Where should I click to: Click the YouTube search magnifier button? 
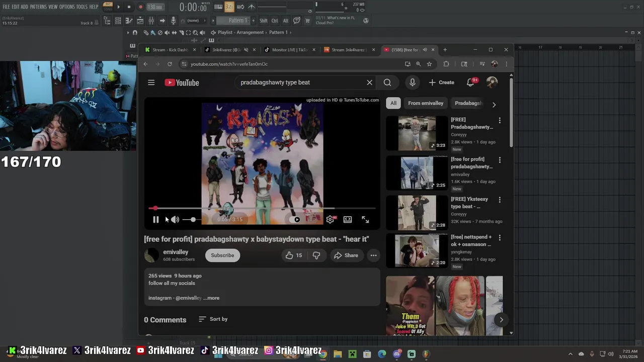pyautogui.click(x=387, y=82)
